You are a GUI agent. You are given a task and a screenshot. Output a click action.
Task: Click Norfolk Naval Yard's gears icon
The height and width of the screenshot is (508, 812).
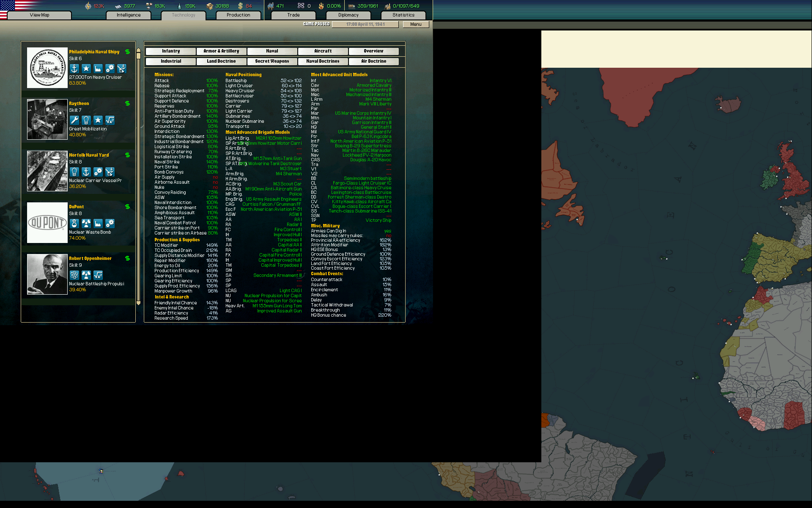click(x=98, y=172)
